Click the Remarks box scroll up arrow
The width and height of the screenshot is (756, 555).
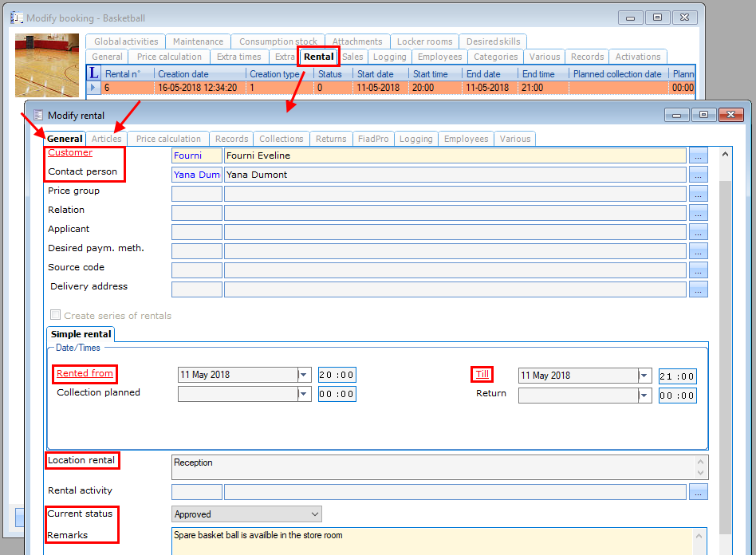coord(699,535)
